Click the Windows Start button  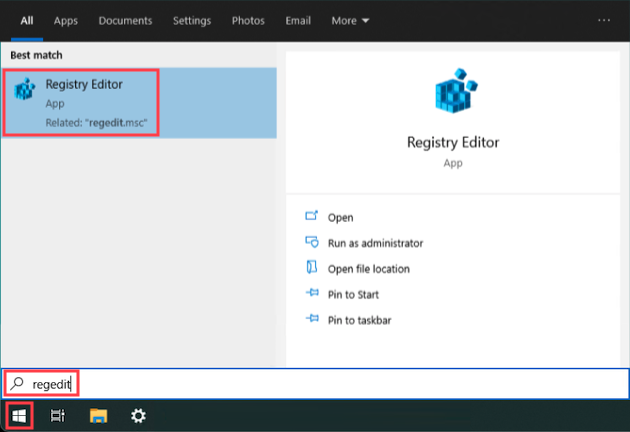[x=17, y=415]
